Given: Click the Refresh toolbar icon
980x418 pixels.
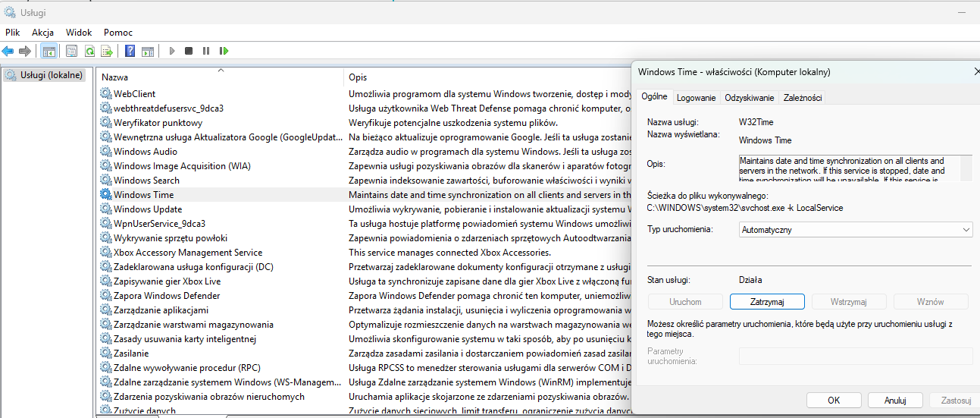Looking at the screenshot, I should 89,51.
